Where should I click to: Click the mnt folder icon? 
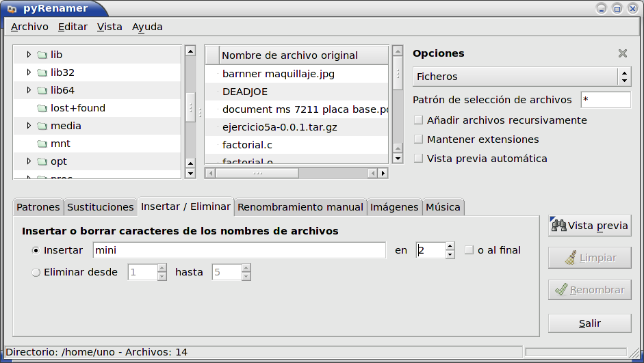[42, 144]
